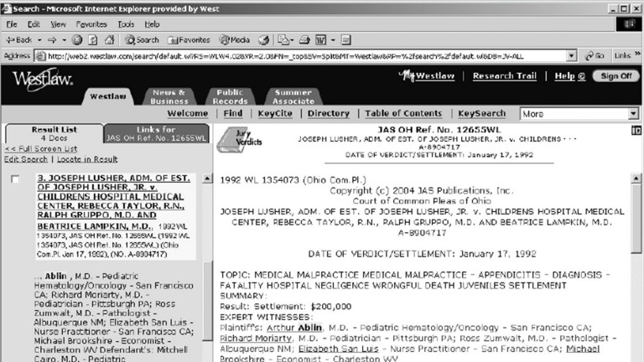Go to the browser Home icon
Viewport: 644px width, 362px height.
[x=109, y=39]
